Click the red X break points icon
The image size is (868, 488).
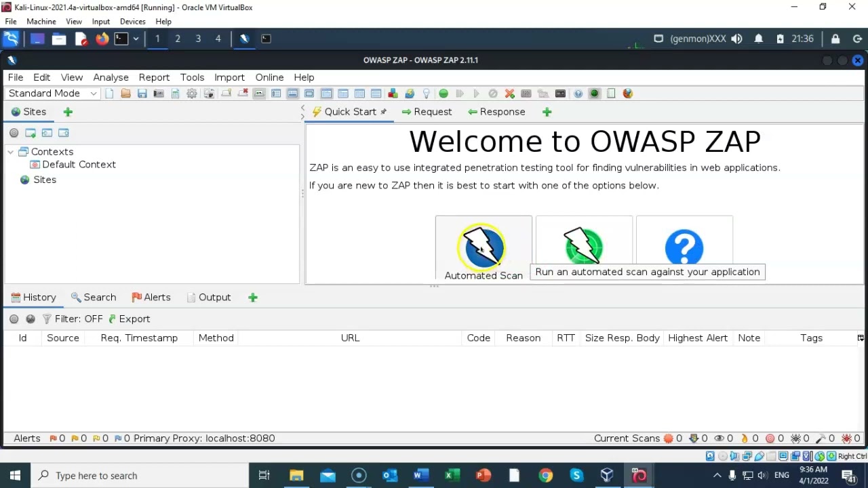[509, 94]
